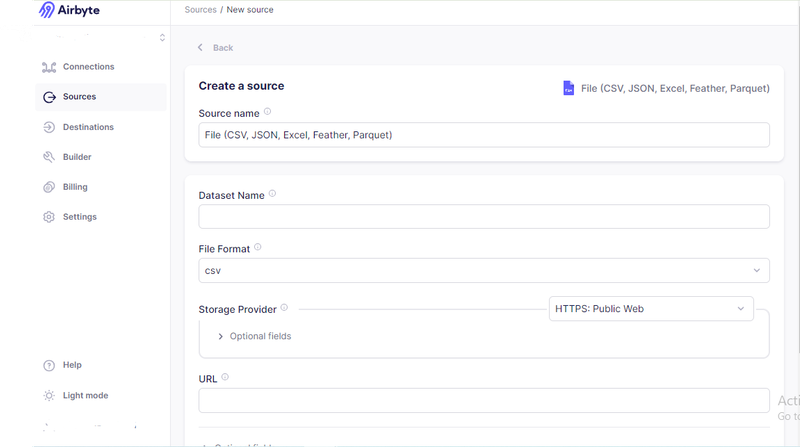Image resolution: width=800 pixels, height=447 pixels.
Task: Click the Light mode sun icon
Action: coord(49,395)
